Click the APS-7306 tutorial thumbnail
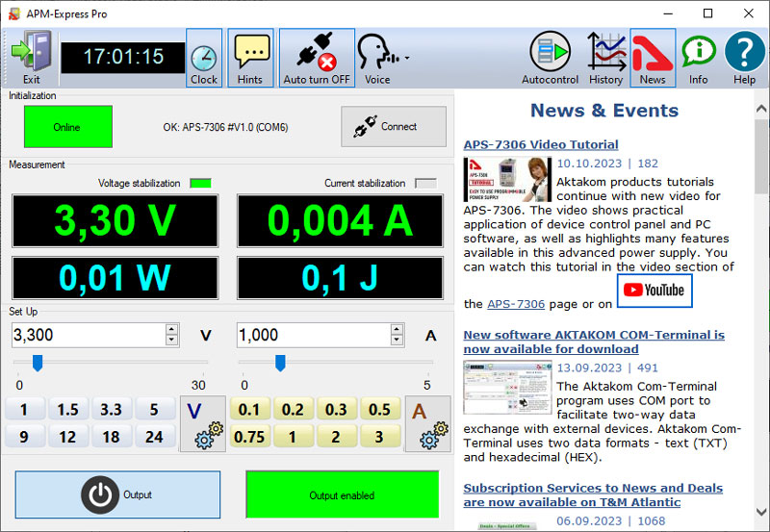 pyautogui.click(x=507, y=179)
